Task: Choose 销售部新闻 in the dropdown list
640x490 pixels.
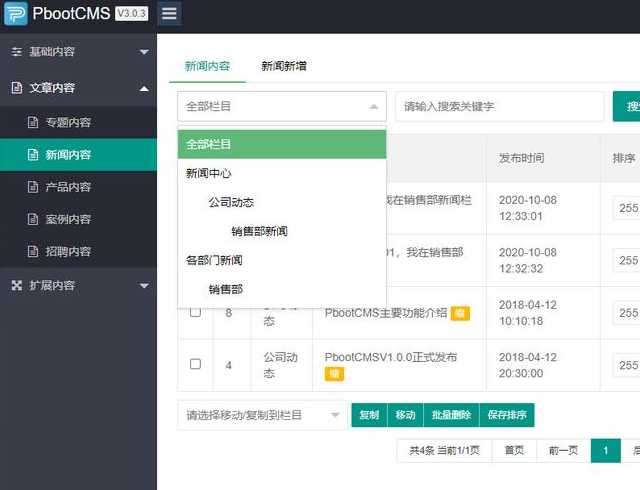Action: [282, 232]
